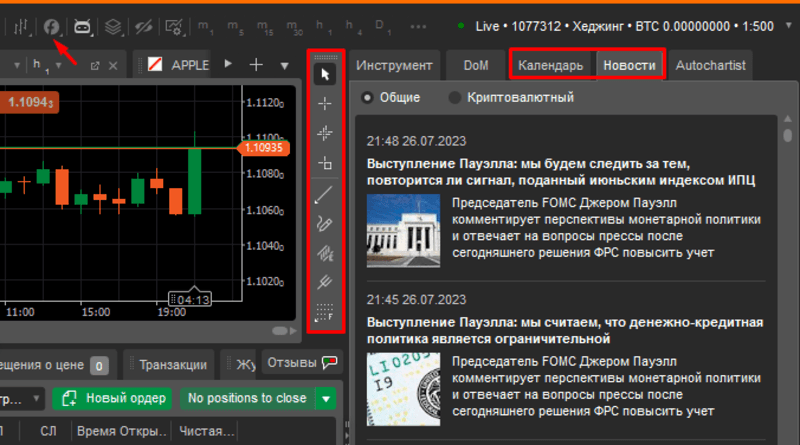Open the banknote news thumbnail
The width and height of the screenshot is (800, 445).
click(403, 389)
